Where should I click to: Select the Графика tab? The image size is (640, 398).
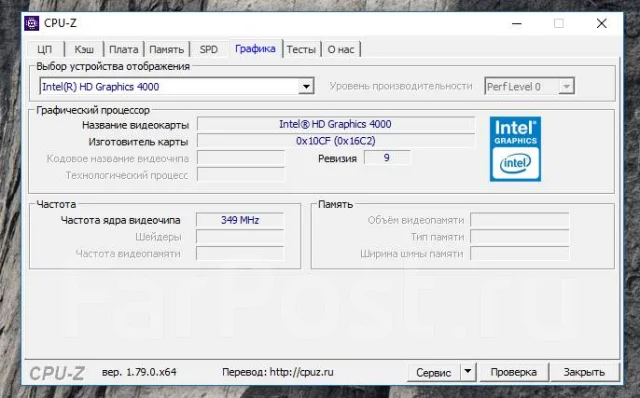pyautogui.click(x=255, y=49)
